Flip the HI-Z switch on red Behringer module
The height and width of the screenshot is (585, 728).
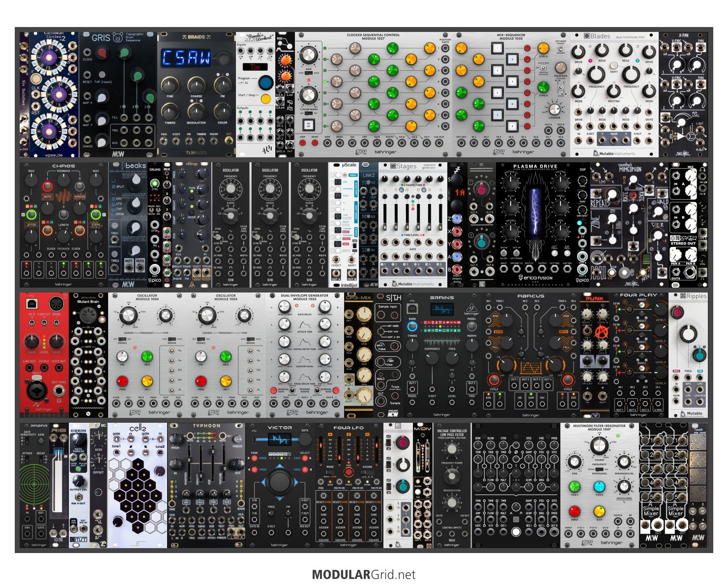[31, 322]
